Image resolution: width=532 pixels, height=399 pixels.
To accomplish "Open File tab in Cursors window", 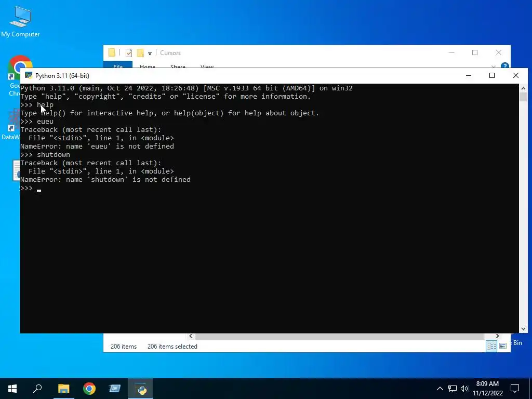I will (x=118, y=65).
